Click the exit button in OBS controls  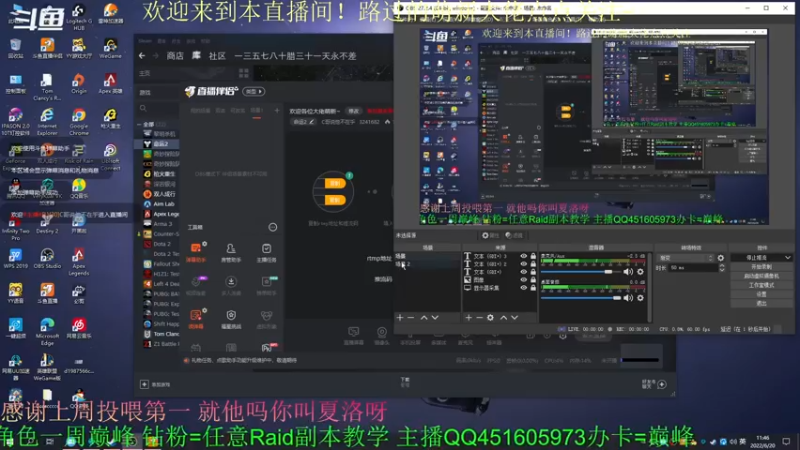(x=761, y=304)
